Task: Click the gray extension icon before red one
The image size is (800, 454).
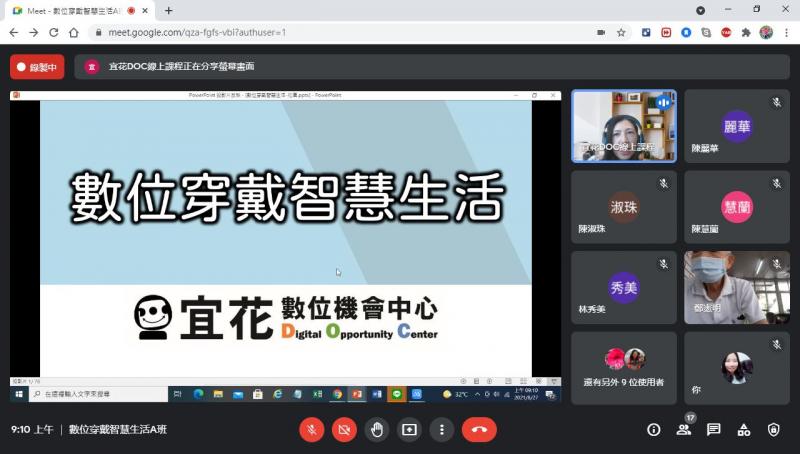Action: (706, 33)
